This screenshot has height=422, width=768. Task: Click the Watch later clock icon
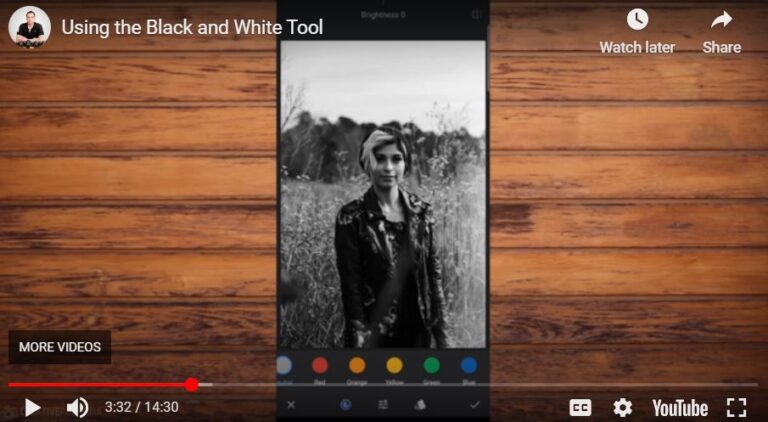point(637,20)
